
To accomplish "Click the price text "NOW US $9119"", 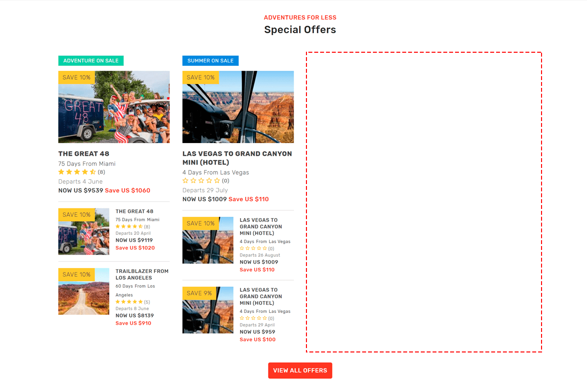I will pyautogui.click(x=134, y=240).
